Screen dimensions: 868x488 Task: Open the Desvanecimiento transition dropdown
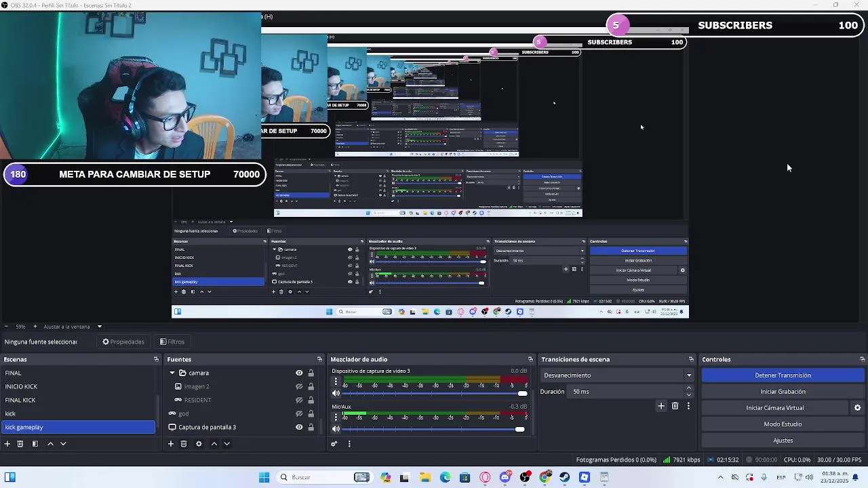(617, 375)
